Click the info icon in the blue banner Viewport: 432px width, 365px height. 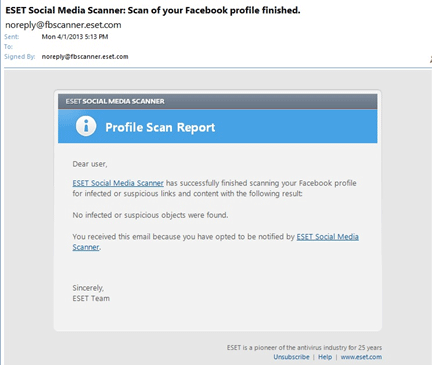86,126
